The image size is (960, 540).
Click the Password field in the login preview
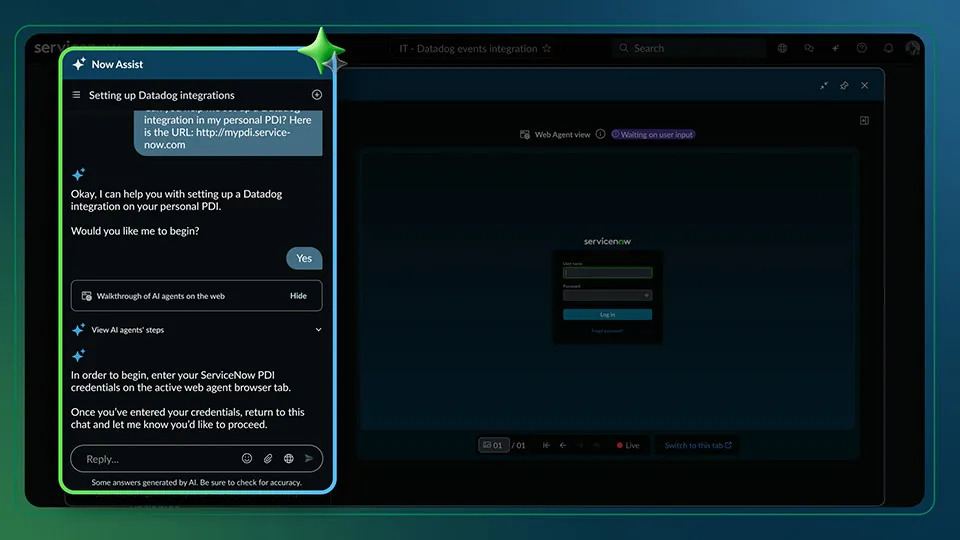[x=607, y=295]
